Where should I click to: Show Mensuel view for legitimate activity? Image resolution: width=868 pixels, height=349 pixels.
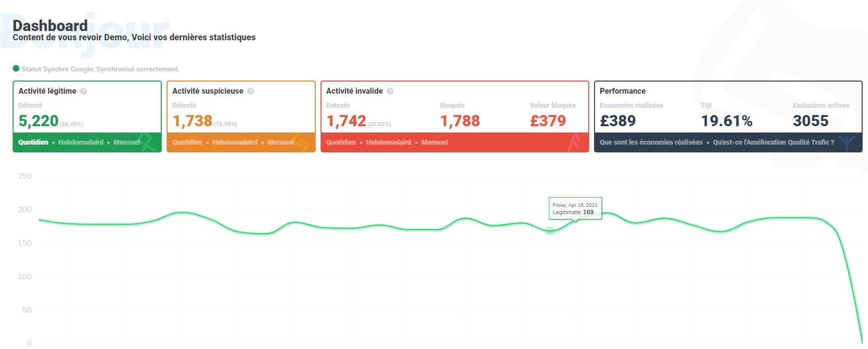[x=127, y=142]
